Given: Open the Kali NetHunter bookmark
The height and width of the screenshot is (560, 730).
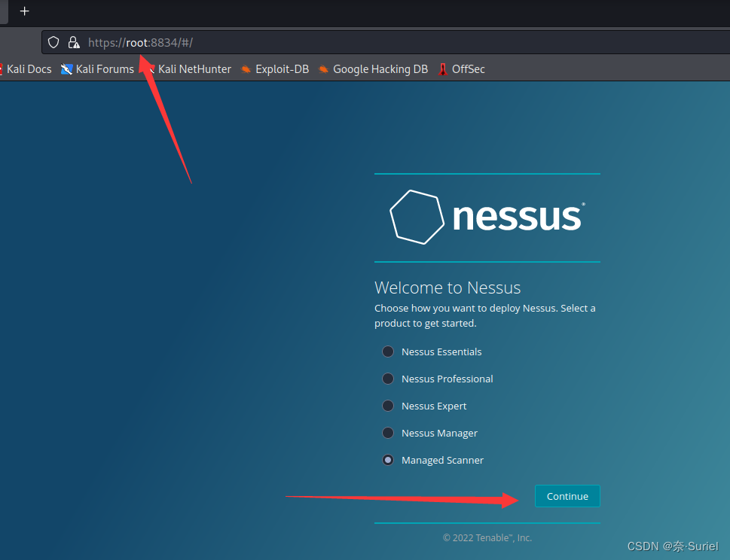Looking at the screenshot, I should coord(189,69).
